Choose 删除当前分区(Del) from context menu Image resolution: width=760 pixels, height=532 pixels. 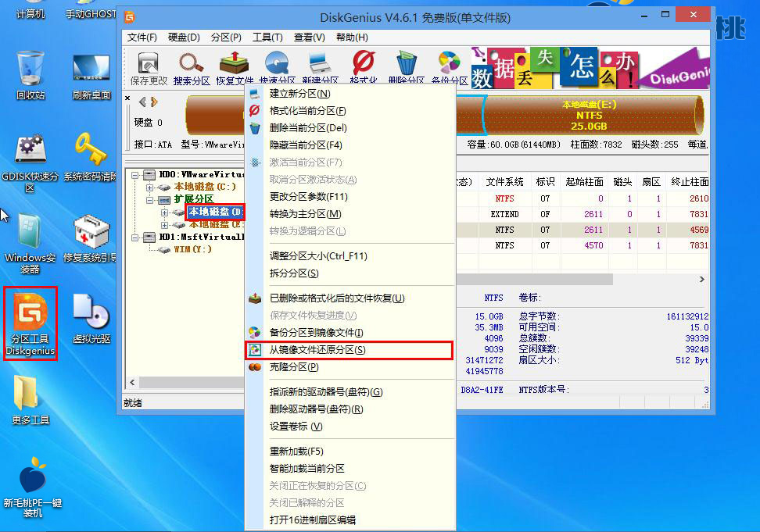click(350, 128)
